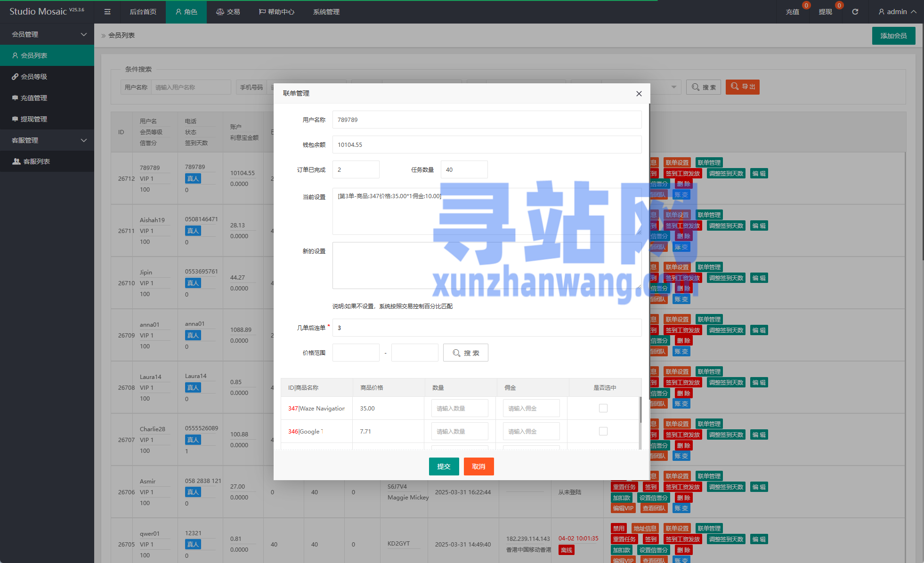Image resolution: width=924 pixels, height=563 pixels.
Task: Click 充值 notification in the header
Action: 793,12
